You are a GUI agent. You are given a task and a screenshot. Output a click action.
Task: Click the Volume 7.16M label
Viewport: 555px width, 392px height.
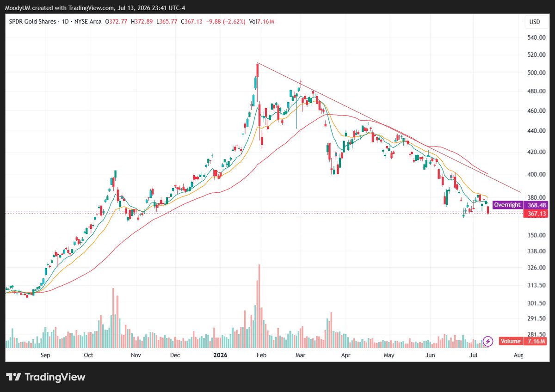(523, 342)
